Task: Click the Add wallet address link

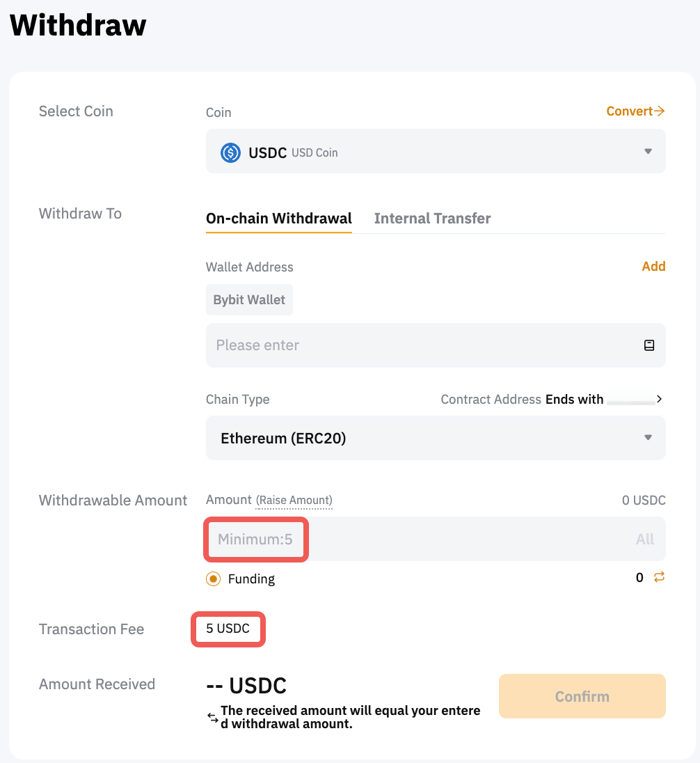Action: (653, 267)
